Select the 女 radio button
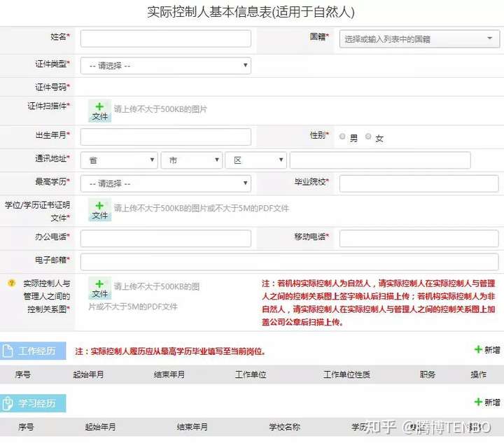This screenshot has height=448, width=504. [x=368, y=136]
